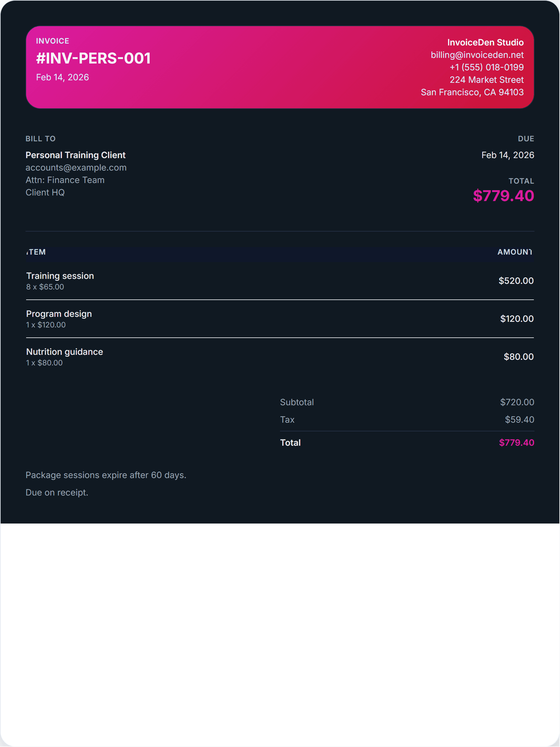Click the large pink $779.40 total amount
Screen dimensions: 560x747
pyautogui.click(x=503, y=196)
